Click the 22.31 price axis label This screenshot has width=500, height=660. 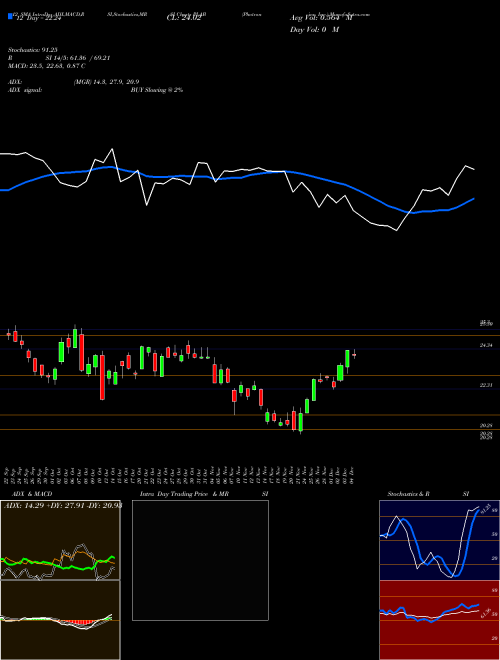click(486, 385)
